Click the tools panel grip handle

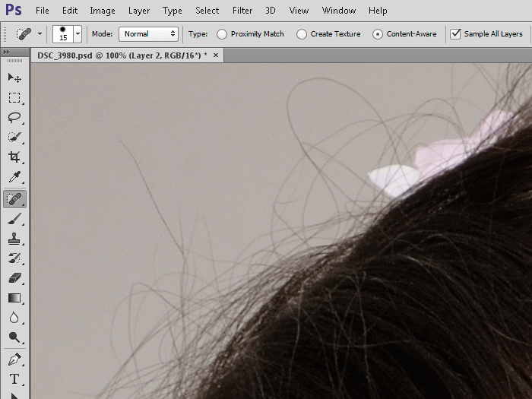pyautogui.click(x=14, y=61)
